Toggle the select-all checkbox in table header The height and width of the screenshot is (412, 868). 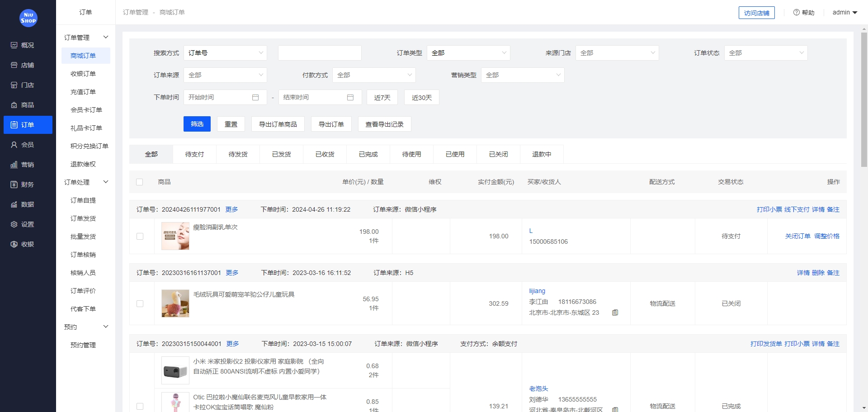pyautogui.click(x=140, y=182)
